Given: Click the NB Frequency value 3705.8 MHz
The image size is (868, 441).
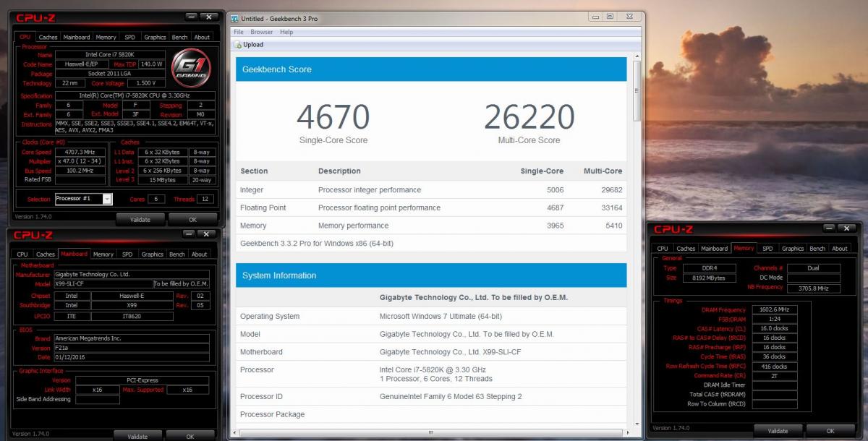Looking at the screenshot, I should point(813,287).
